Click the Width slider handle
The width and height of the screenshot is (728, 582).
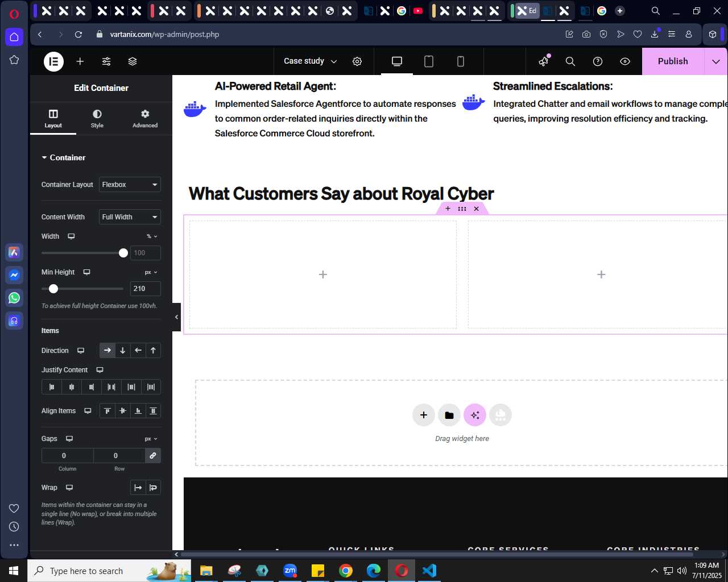[x=123, y=253]
